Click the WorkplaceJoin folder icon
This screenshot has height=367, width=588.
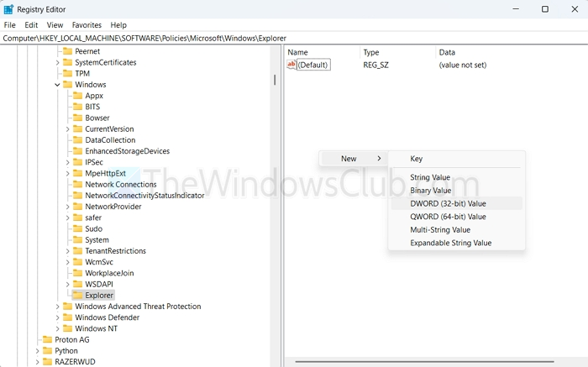pos(77,273)
